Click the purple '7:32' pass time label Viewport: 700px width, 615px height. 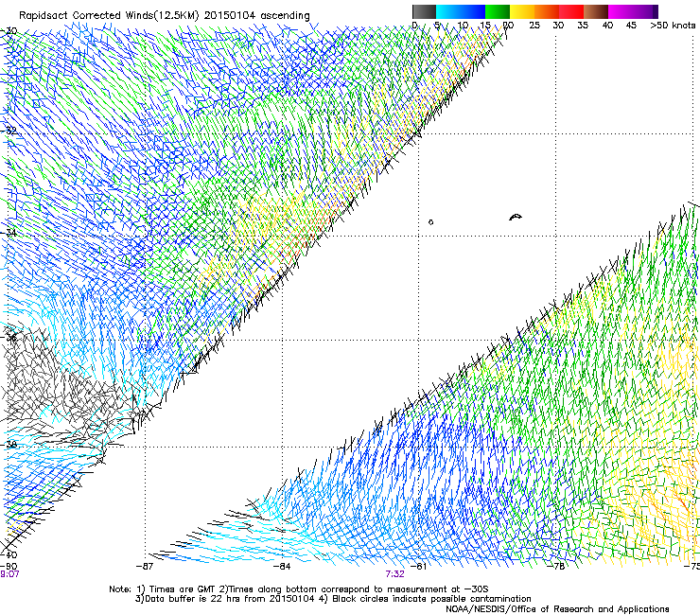pos(395,574)
